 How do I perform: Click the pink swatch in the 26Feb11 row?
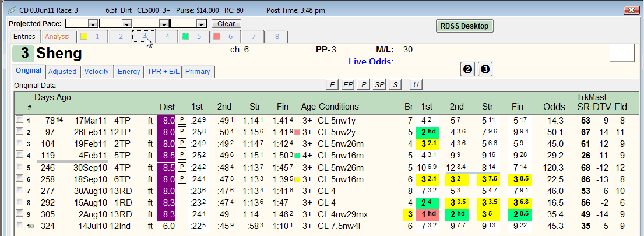click(x=297, y=132)
